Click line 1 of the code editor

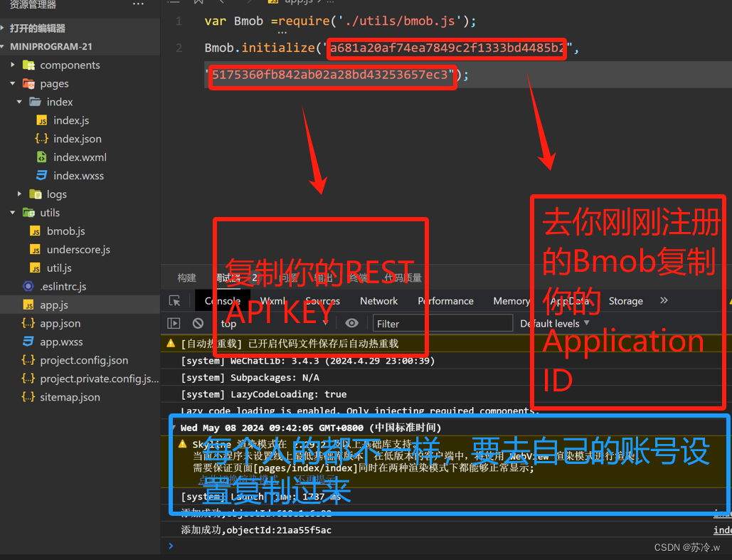click(340, 21)
